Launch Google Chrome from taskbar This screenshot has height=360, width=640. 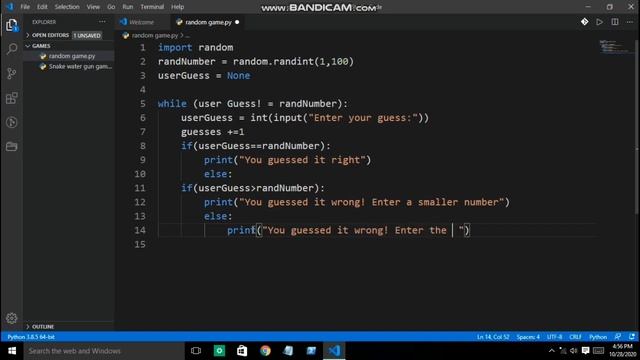point(265,351)
